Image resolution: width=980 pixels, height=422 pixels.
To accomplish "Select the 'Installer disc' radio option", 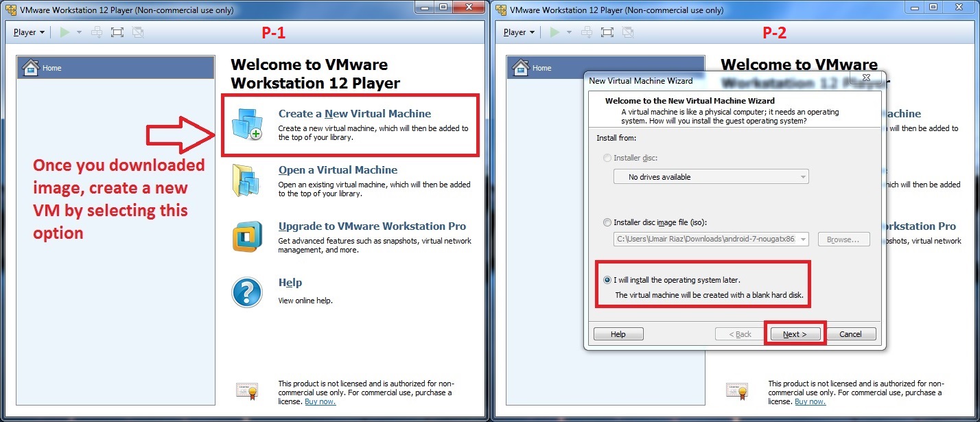I will [607, 158].
